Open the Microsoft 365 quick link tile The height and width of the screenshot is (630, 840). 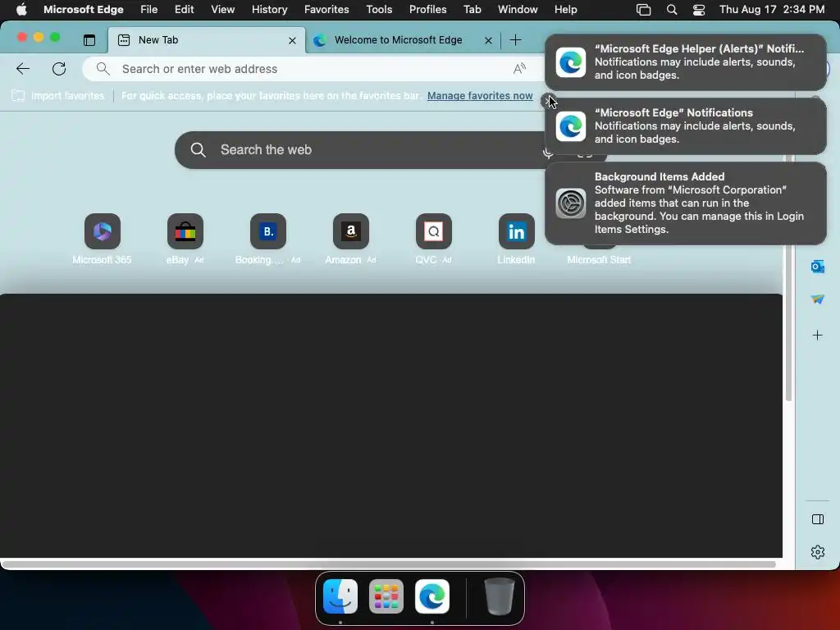tap(103, 231)
